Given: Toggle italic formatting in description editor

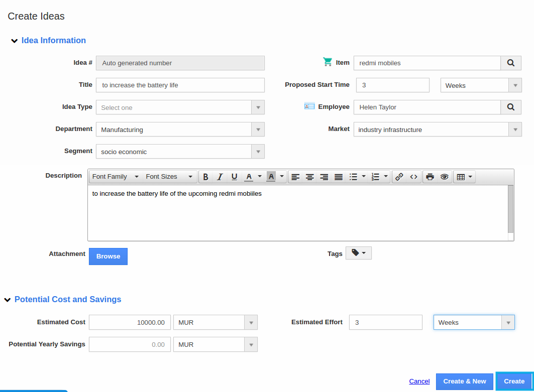Looking at the screenshot, I should [220, 177].
